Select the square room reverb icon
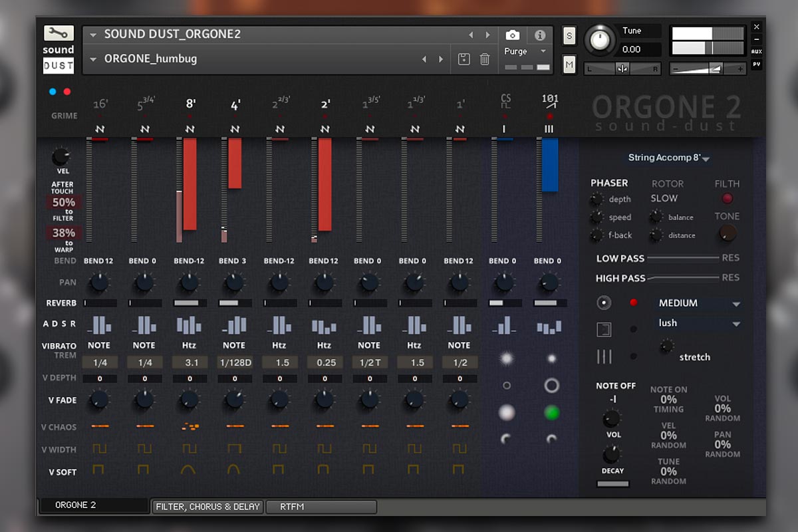 click(604, 329)
